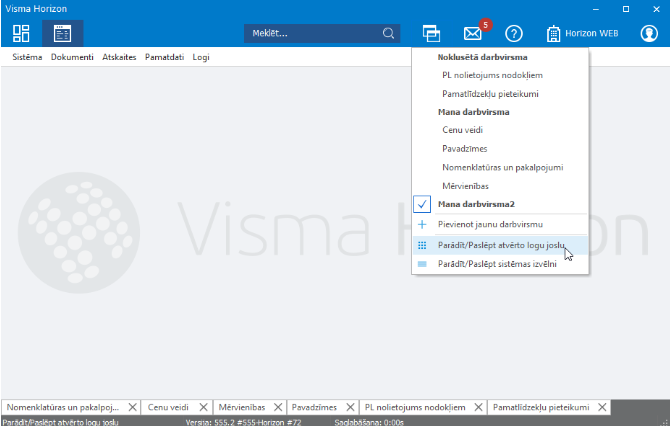Close the Mērvienības tab
670x426 pixels.
(278, 407)
